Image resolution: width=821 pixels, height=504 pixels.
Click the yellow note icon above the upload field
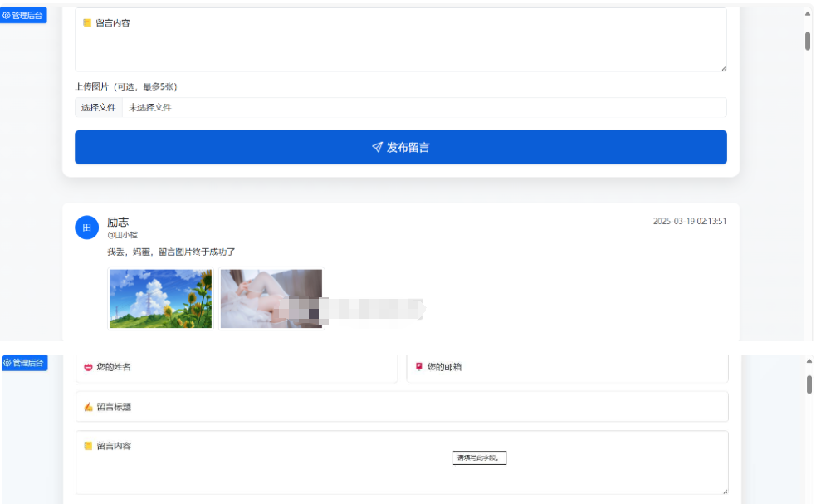coord(87,23)
